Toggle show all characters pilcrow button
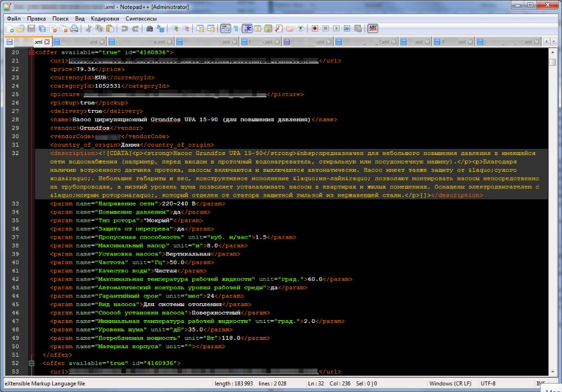562x392 pixels. [x=236, y=28]
